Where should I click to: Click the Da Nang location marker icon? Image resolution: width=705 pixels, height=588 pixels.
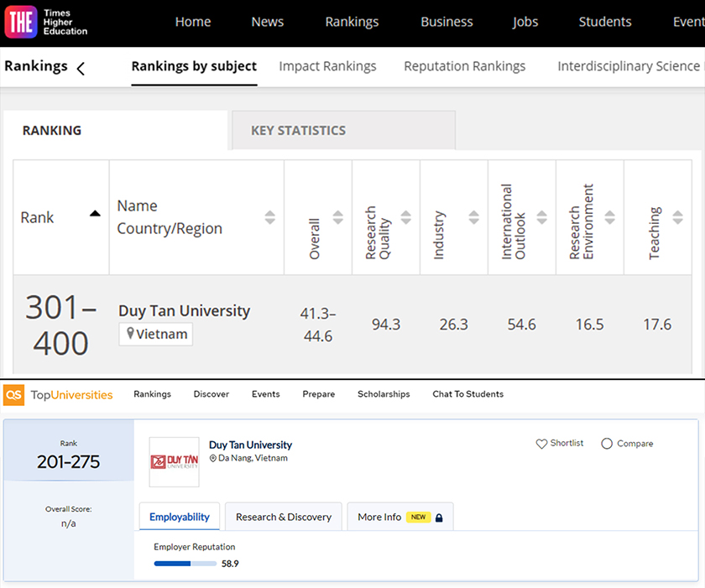[x=213, y=459]
